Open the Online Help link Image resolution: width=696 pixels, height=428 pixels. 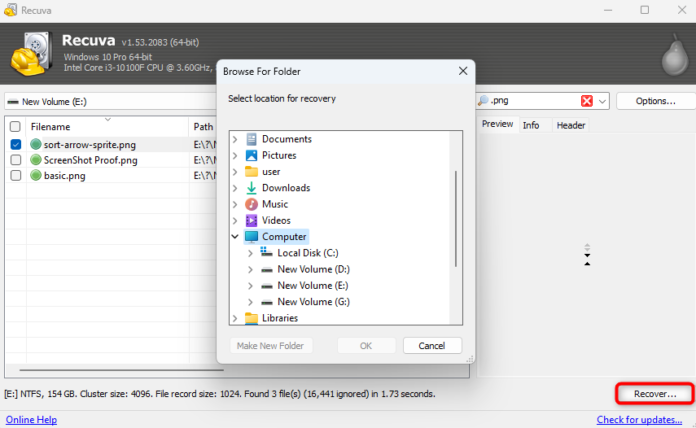click(x=31, y=419)
